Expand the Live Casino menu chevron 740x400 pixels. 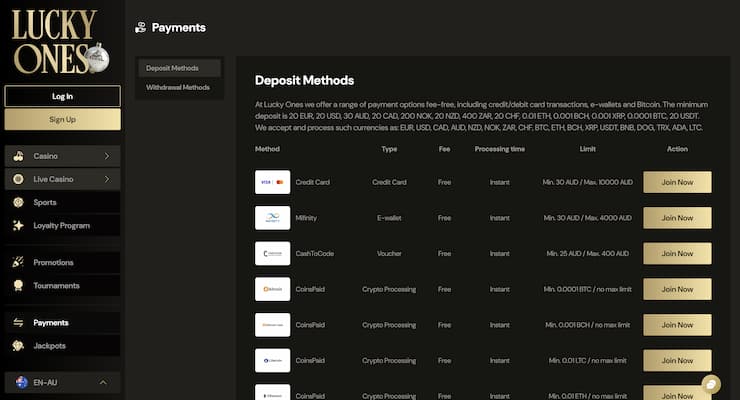point(107,179)
